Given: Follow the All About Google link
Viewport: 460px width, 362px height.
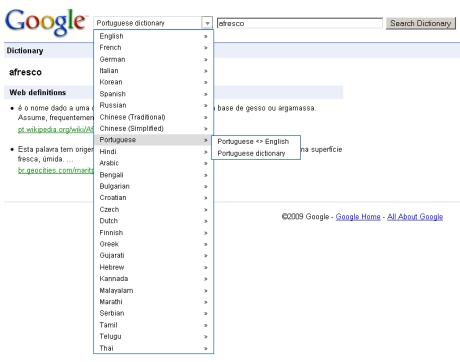Looking at the screenshot, I should tap(415, 217).
